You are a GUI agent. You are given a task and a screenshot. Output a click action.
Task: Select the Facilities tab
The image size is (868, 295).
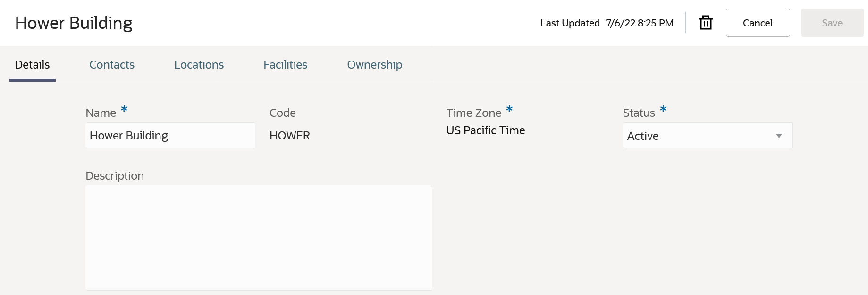pyautogui.click(x=285, y=65)
